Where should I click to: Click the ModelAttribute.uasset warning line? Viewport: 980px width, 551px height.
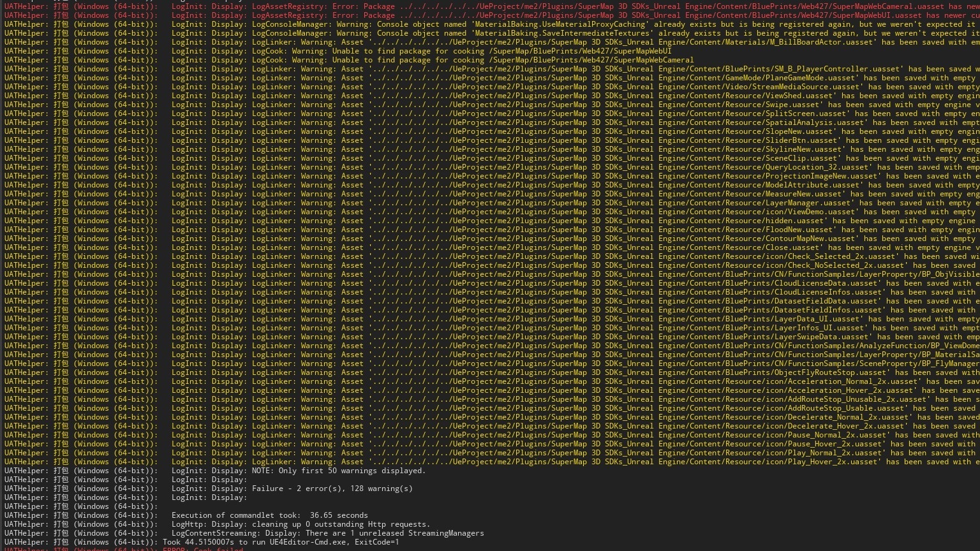(492, 185)
